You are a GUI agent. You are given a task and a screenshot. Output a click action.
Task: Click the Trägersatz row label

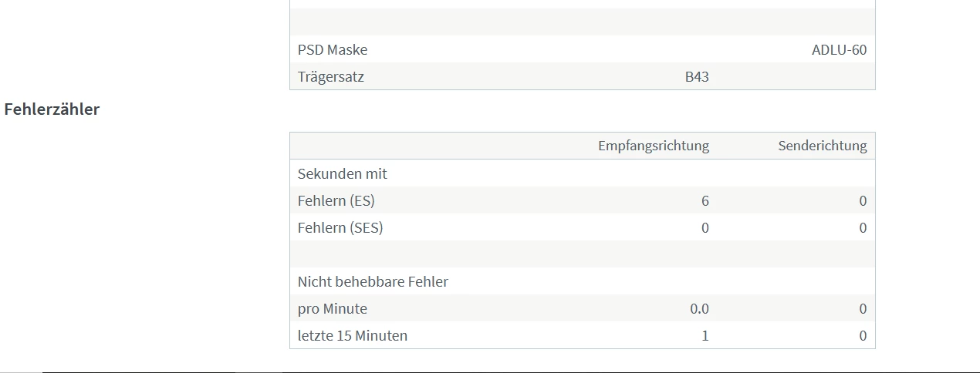pyautogui.click(x=331, y=77)
